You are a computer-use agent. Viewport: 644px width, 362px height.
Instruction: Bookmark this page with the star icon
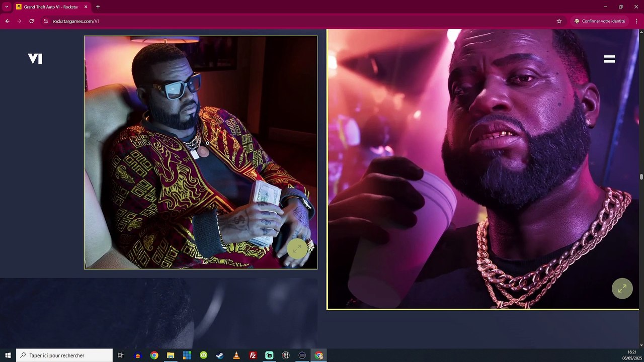[x=559, y=21]
